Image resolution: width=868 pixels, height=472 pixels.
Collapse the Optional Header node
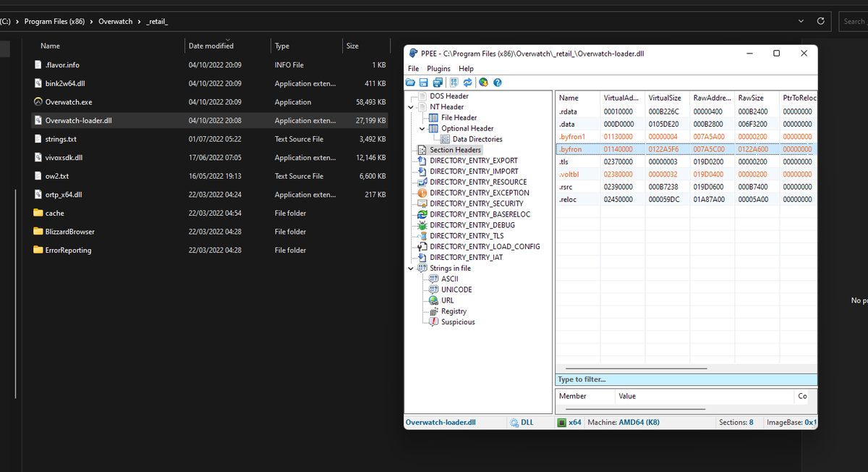click(422, 129)
